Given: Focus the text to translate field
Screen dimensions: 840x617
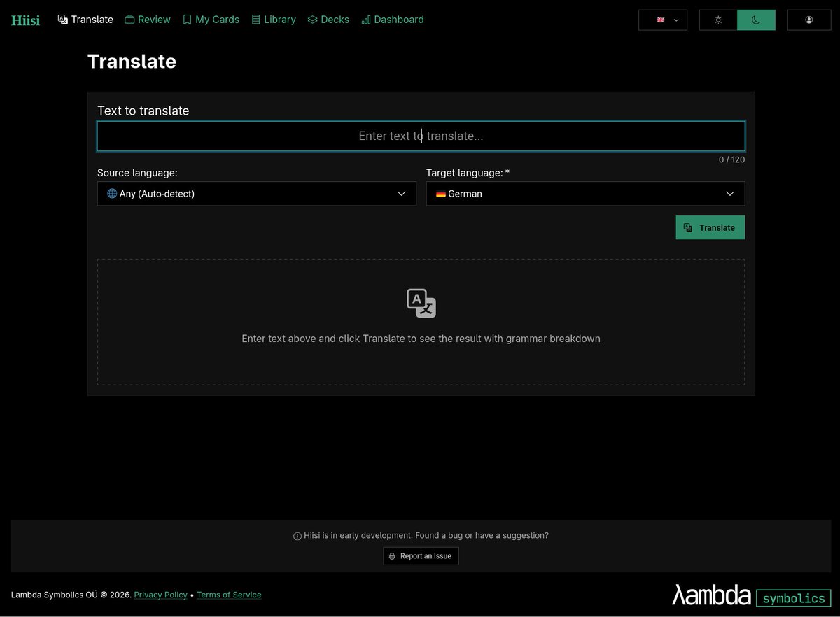Looking at the screenshot, I should click(421, 136).
